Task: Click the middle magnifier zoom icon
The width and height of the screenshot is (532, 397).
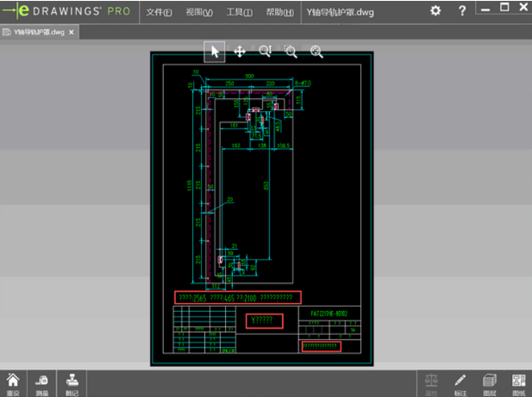Action: point(291,51)
